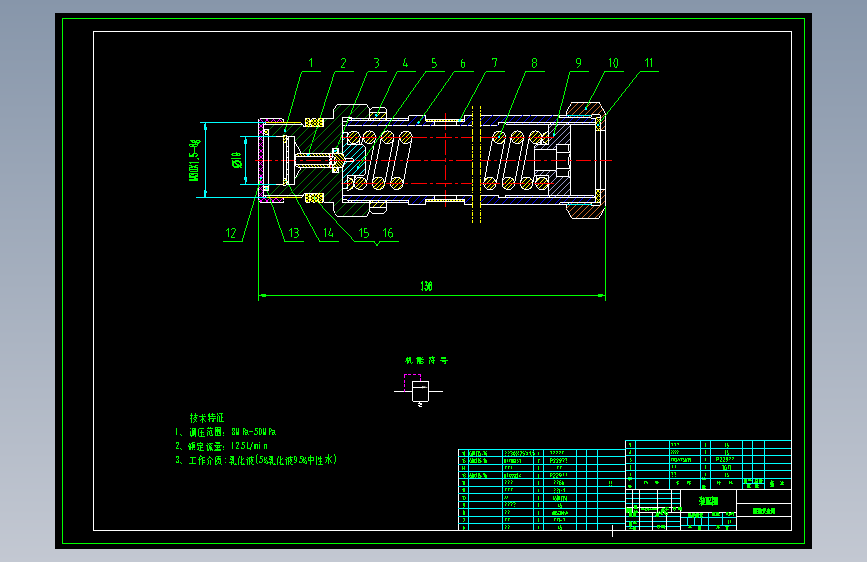
Task: Select part balloon number 14
Action: [x=328, y=233]
